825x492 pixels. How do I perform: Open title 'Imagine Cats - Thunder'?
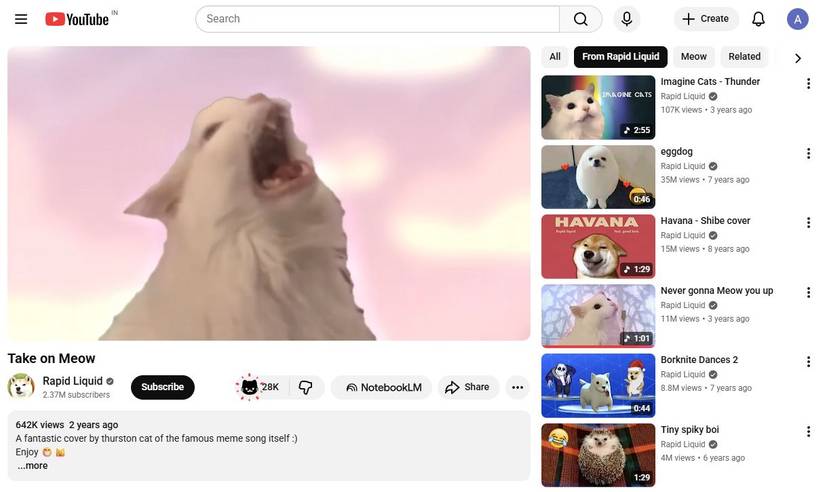tap(710, 82)
